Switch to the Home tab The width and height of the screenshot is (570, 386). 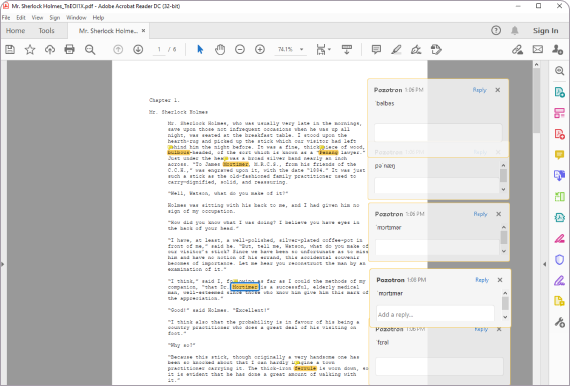(x=16, y=31)
